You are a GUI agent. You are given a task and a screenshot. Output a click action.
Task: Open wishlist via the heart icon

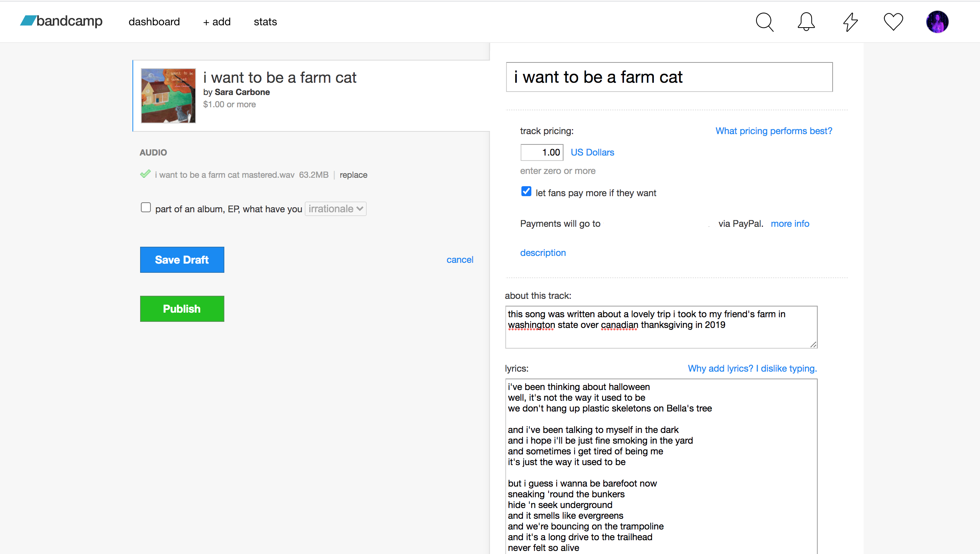[x=893, y=22]
